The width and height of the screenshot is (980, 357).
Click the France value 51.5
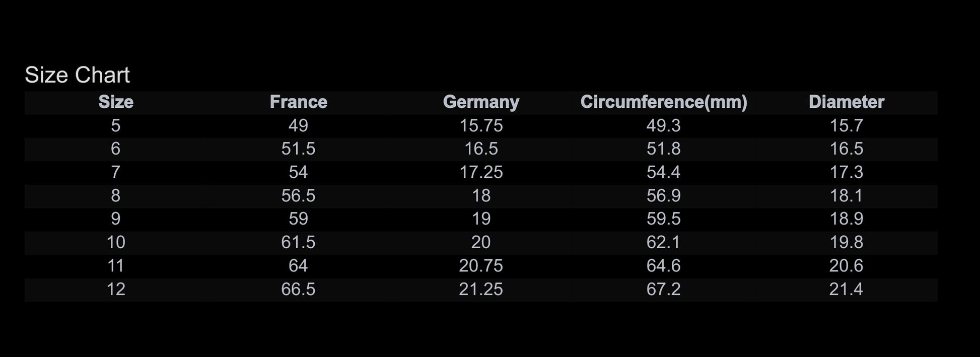pyautogui.click(x=298, y=149)
